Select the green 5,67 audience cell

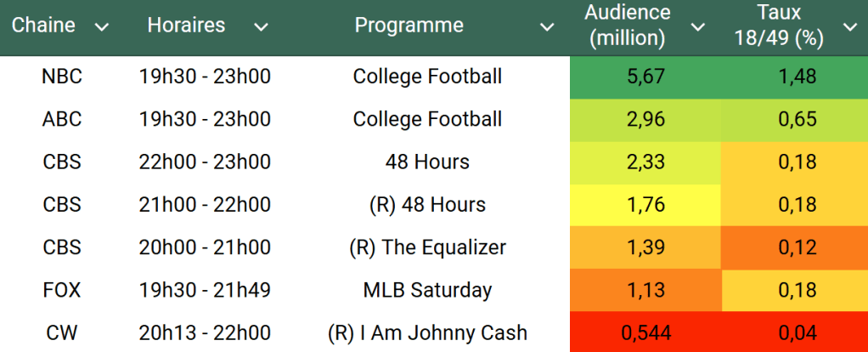(x=645, y=77)
